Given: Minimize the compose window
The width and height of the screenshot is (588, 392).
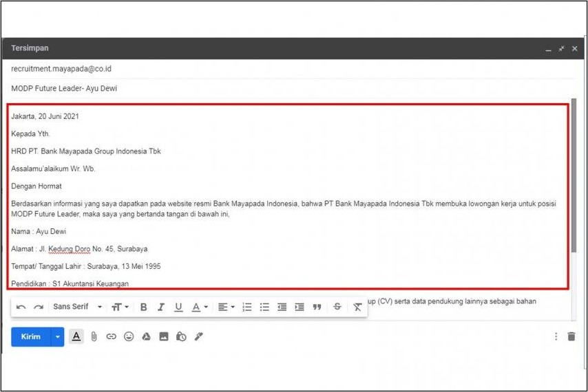Looking at the screenshot, I should pos(549,49).
